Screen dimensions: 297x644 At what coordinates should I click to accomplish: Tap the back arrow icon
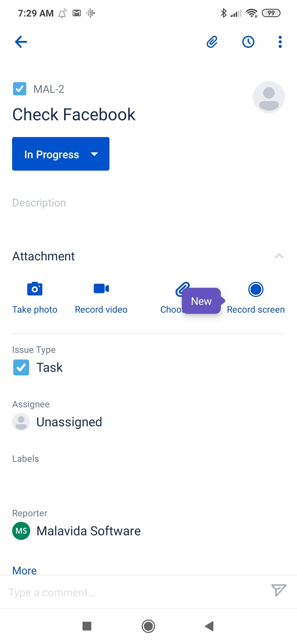(x=21, y=42)
